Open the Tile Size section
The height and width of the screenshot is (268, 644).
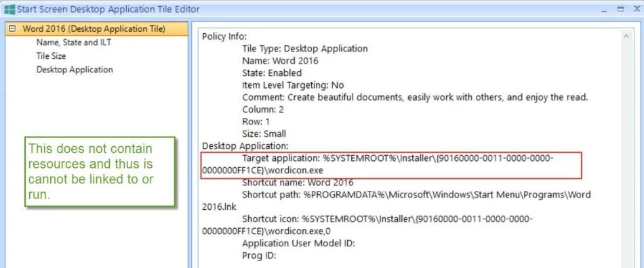point(51,55)
